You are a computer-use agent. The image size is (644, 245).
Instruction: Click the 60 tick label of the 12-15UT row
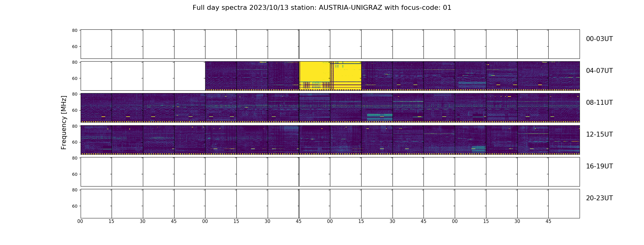click(75, 142)
